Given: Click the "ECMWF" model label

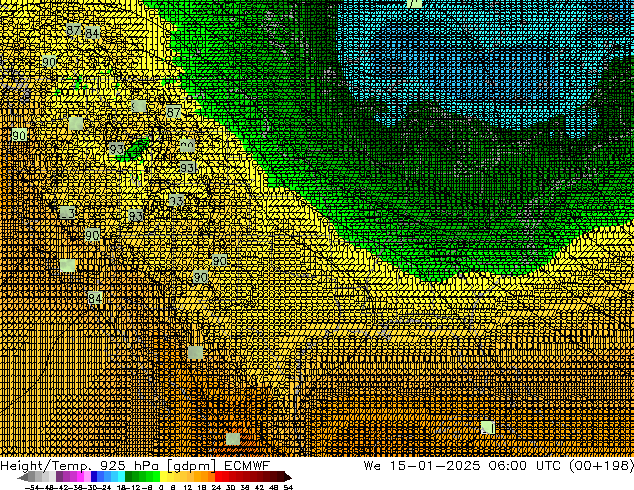Looking at the screenshot, I should pyautogui.click(x=247, y=466).
